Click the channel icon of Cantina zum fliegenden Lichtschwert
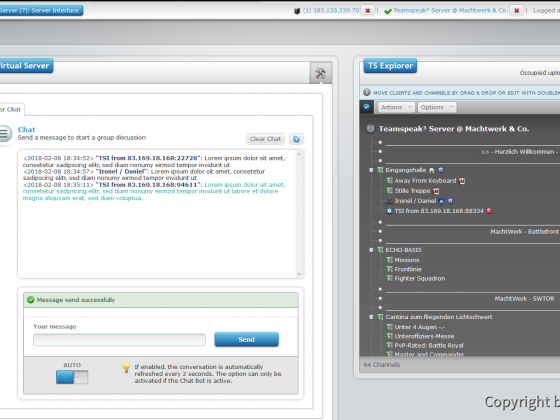Viewport: 560px width, 420px height. (380, 317)
